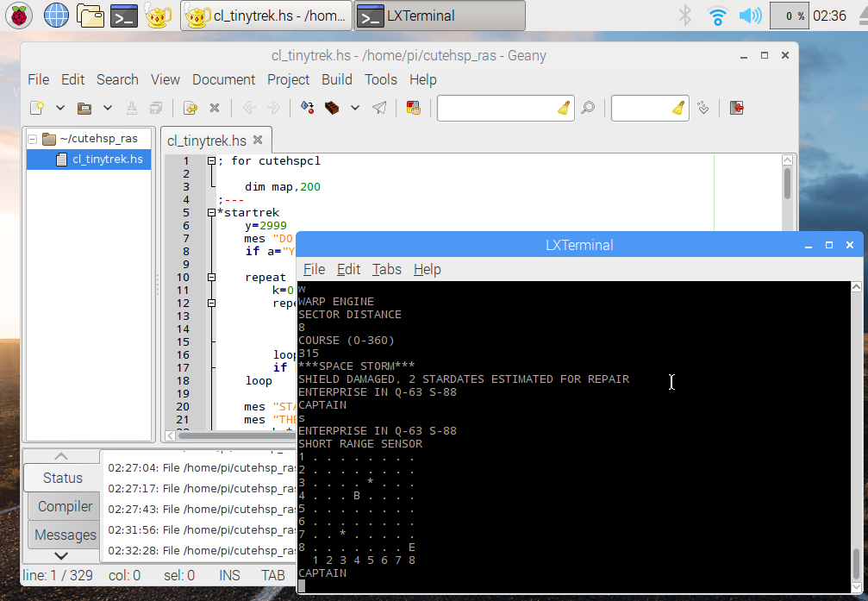
Task: Launch terminal from the taskbar launcher
Action: (x=124, y=16)
